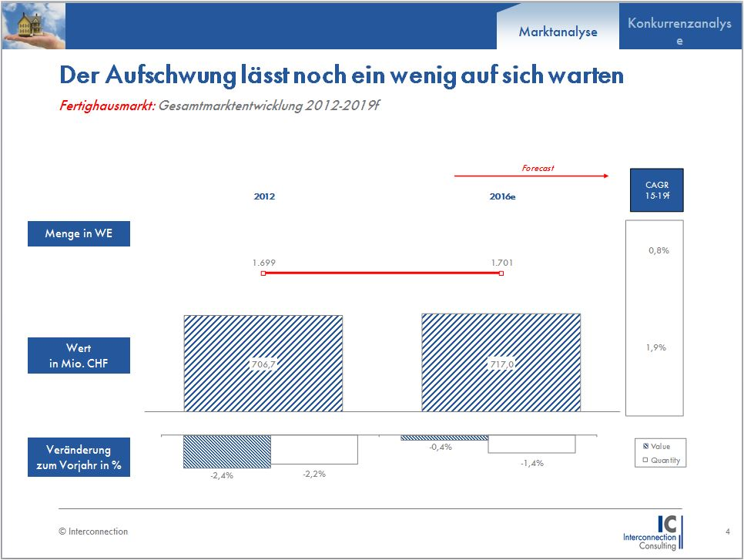Click the CAGR 15-19f header box
Viewport: 744px width, 560px height.
[x=656, y=189]
